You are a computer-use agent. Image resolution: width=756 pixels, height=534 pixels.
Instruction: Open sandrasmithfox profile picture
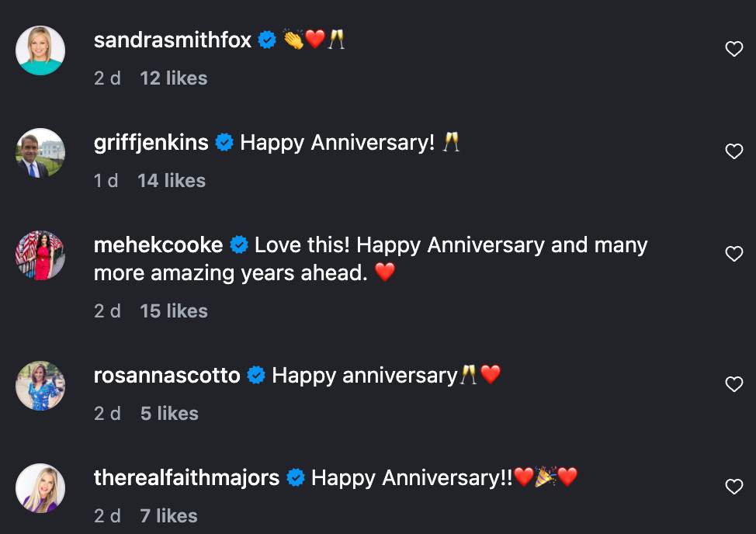[x=40, y=50]
